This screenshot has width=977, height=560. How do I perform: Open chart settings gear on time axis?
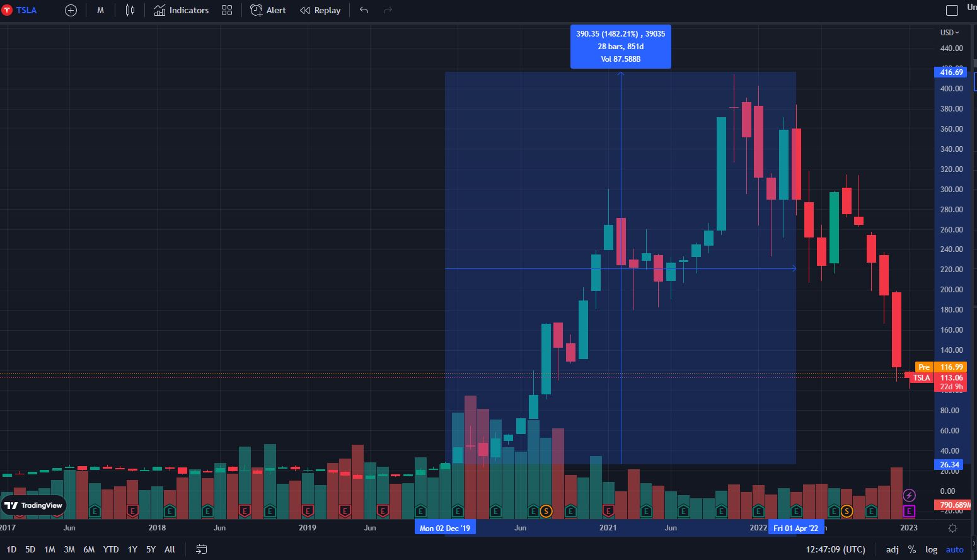(x=952, y=528)
